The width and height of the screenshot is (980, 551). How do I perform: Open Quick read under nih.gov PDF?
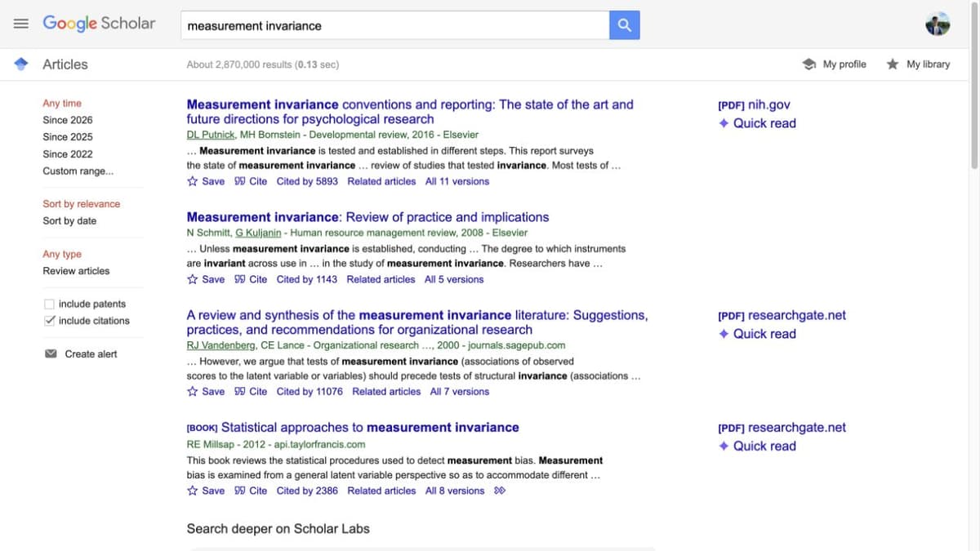757,123
